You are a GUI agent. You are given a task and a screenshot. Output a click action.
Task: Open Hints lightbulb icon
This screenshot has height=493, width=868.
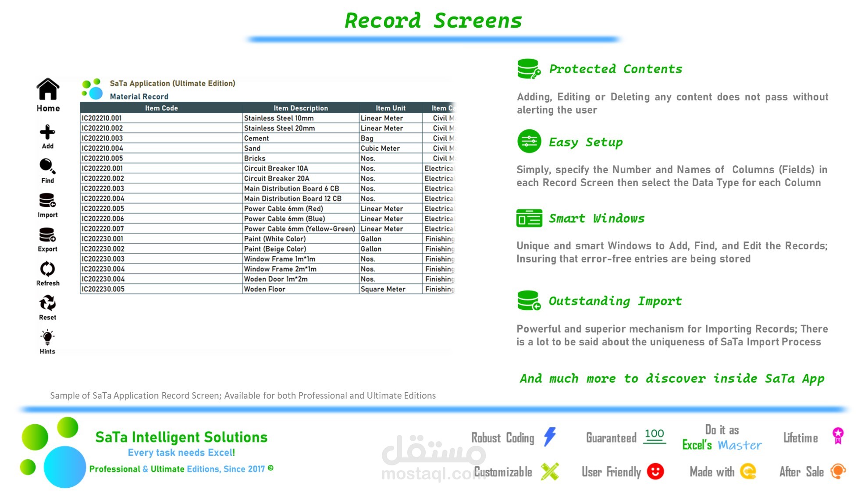tap(47, 337)
